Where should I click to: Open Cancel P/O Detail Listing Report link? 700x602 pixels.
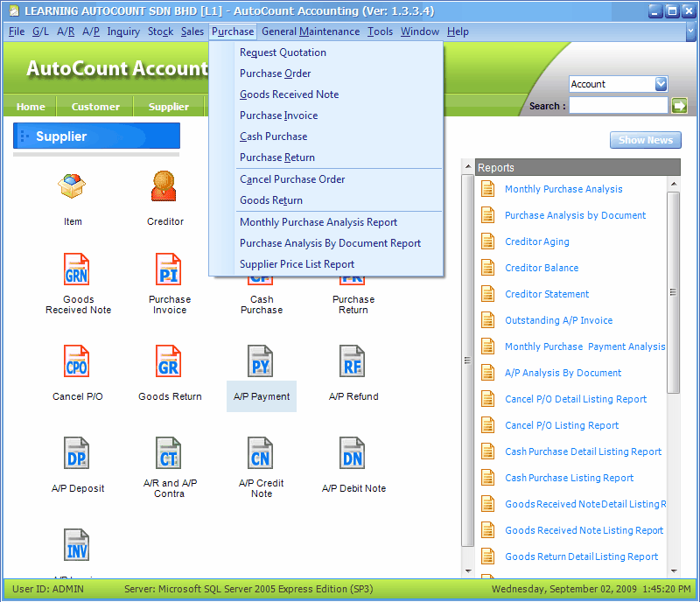coord(576,399)
